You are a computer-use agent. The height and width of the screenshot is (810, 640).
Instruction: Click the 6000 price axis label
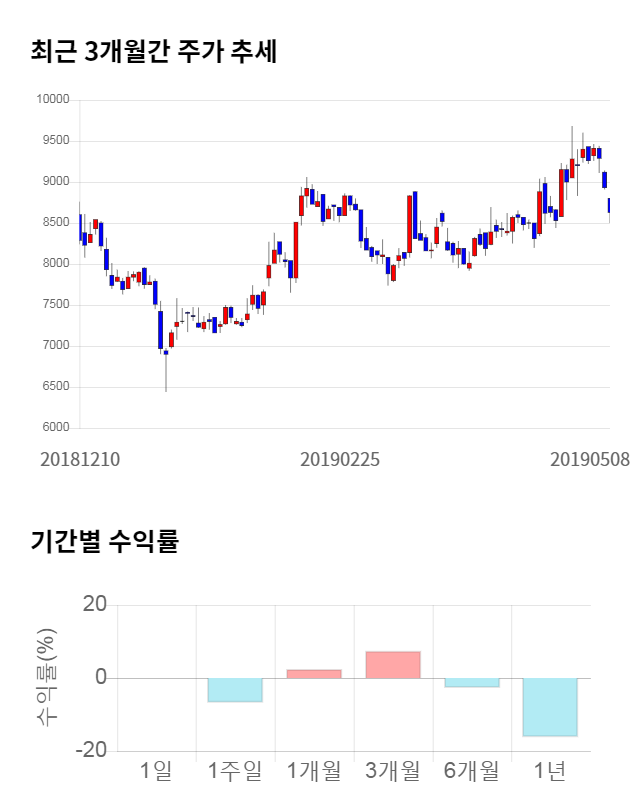coord(55,428)
